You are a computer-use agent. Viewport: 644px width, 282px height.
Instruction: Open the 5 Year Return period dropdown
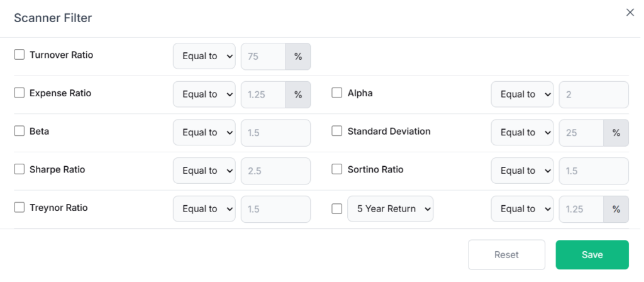[x=390, y=209]
